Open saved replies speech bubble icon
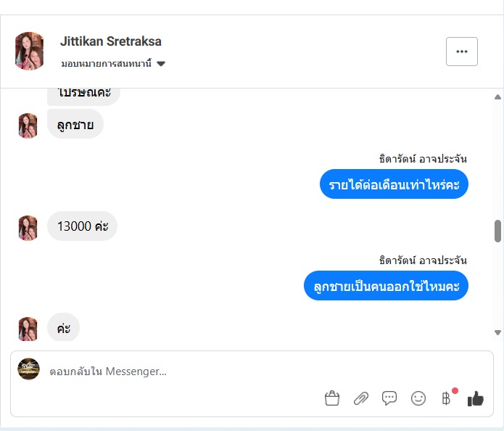The image size is (504, 431). point(389,398)
